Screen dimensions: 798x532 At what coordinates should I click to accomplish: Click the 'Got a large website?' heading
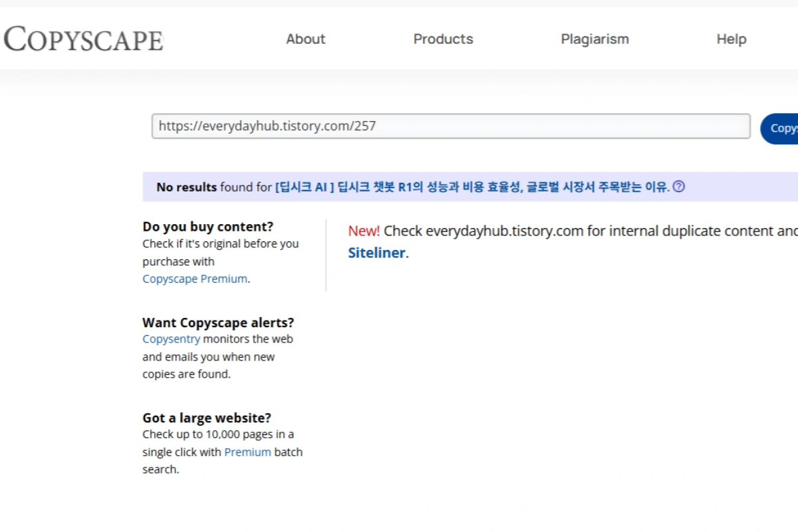coord(206,418)
